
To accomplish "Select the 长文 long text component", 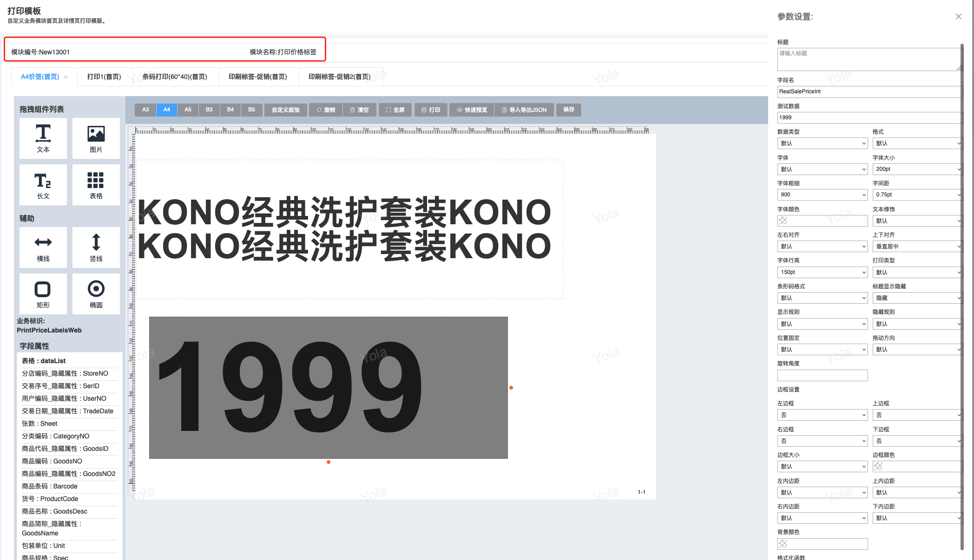I will [43, 185].
